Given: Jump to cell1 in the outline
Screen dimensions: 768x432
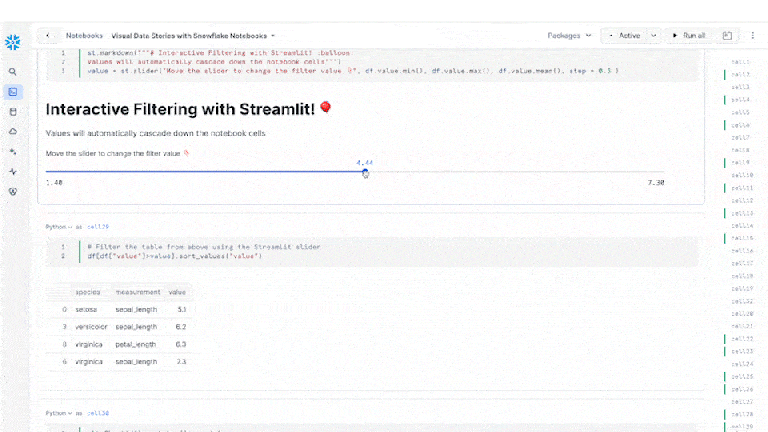Looking at the screenshot, I should [x=740, y=62].
